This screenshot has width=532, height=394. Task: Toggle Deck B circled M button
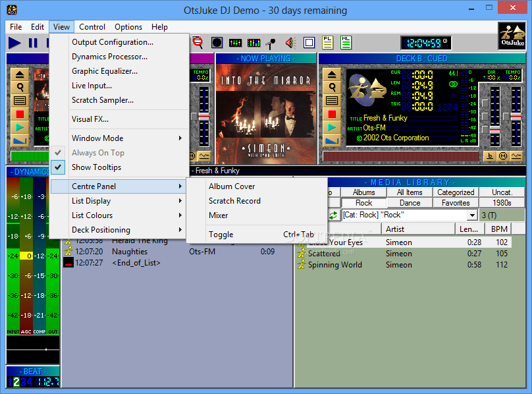[503, 156]
